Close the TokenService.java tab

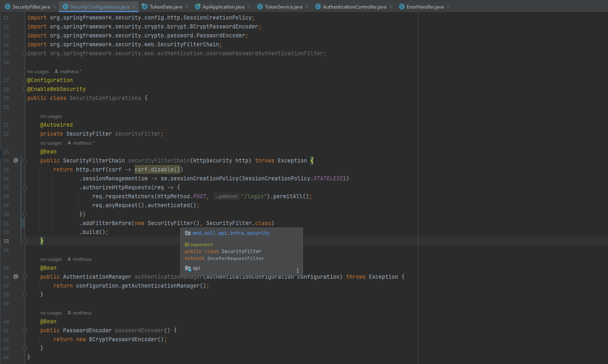coord(307,7)
